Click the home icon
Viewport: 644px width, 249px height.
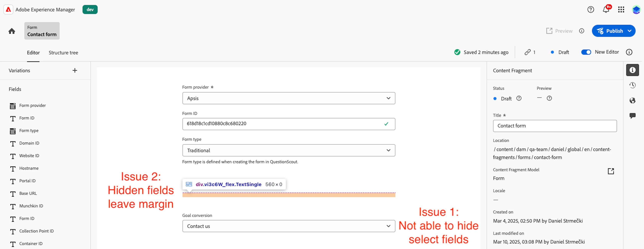click(x=12, y=31)
